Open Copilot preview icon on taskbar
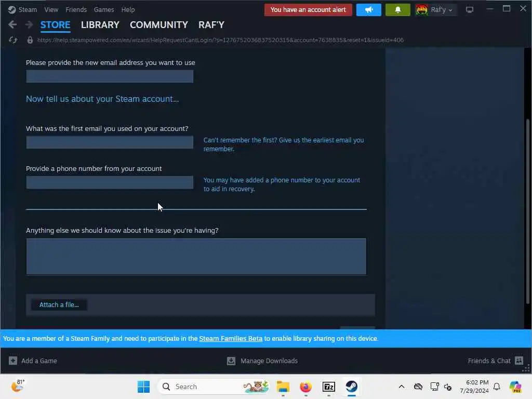This screenshot has height=399, width=532. point(515,387)
